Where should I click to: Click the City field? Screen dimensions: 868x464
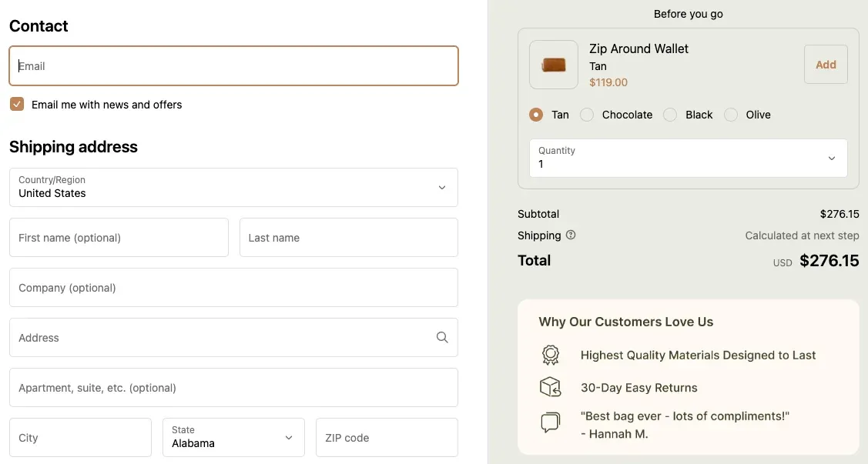pos(80,438)
